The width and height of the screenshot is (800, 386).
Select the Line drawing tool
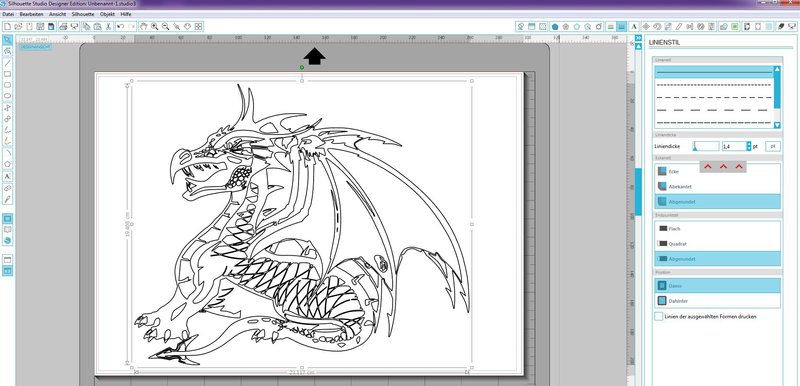point(8,63)
